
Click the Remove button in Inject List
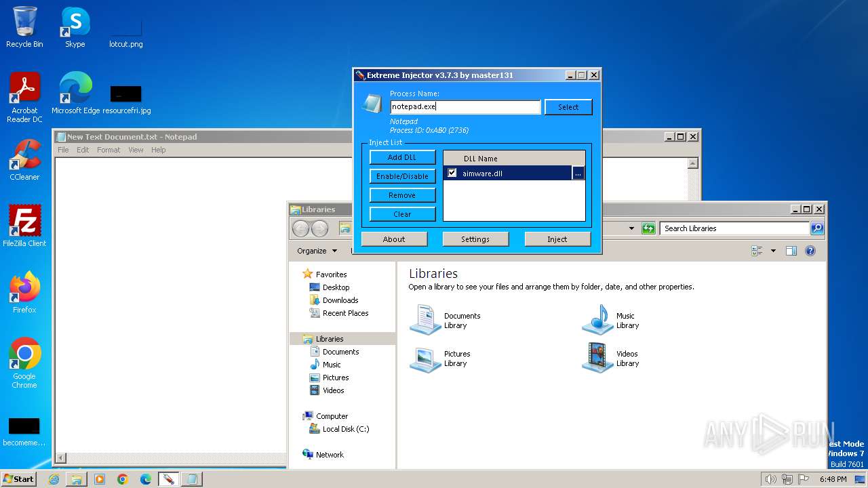point(402,195)
